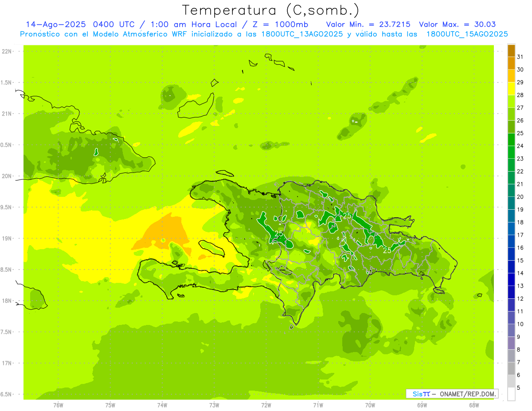Click the '22N' latitude axis label

coord(7,51)
